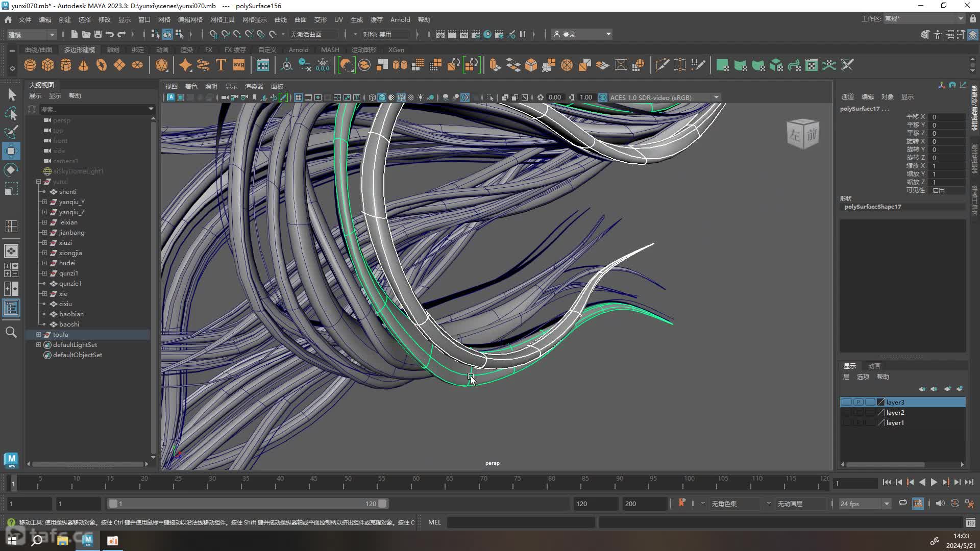
Task: Toggle audio mute speaker icon
Action: tap(940, 503)
